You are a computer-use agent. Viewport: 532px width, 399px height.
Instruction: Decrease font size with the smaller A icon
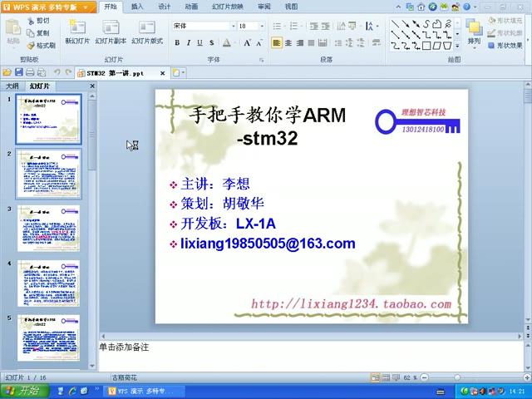tap(259, 42)
